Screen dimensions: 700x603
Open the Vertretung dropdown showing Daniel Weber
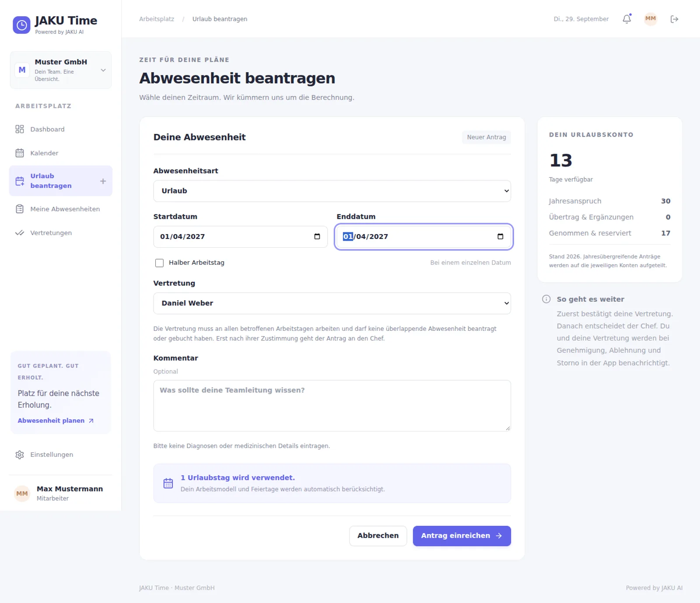pos(332,303)
